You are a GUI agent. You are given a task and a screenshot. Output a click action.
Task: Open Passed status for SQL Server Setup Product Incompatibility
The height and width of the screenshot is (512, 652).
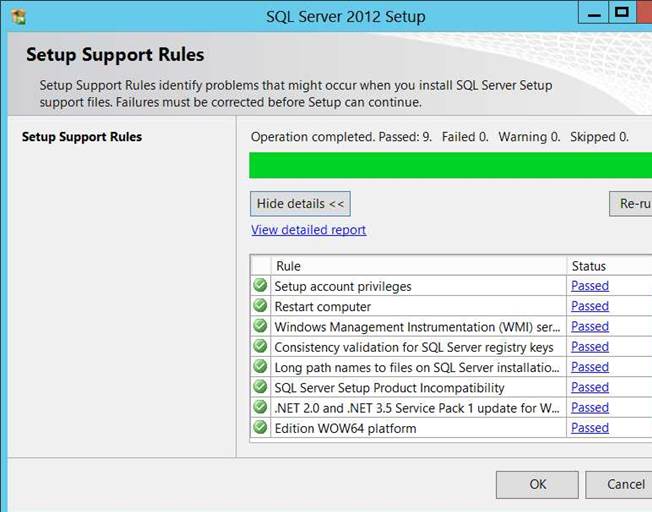(590, 387)
